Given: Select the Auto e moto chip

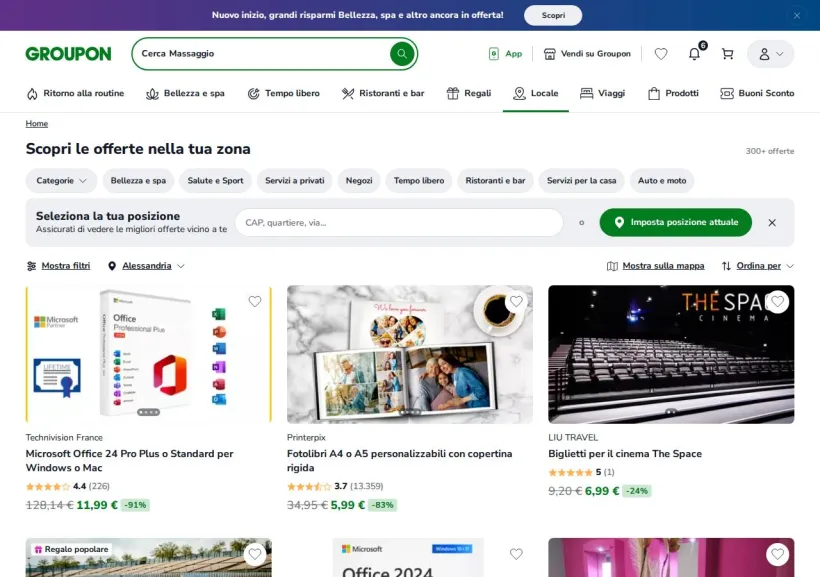Looking at the screenshot, I should (662, 180).
